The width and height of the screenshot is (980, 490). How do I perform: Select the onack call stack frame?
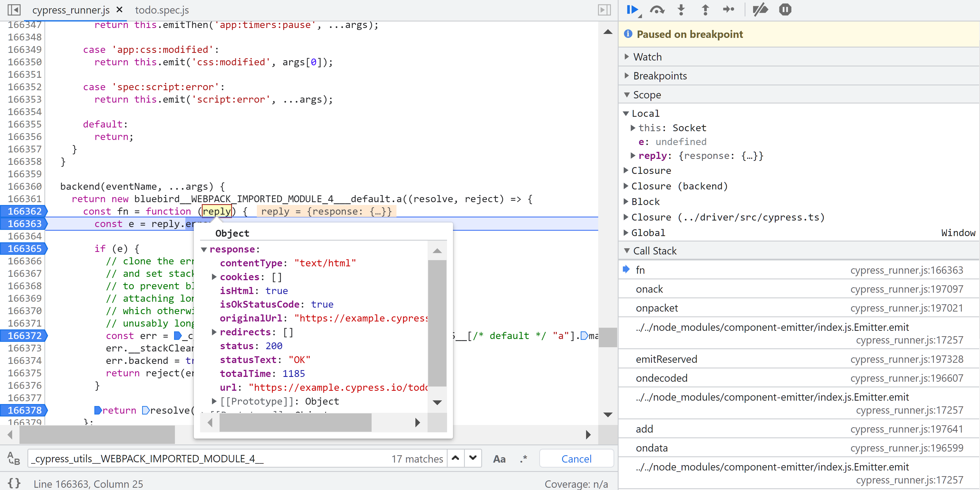pyautogui.click(x=649, y=289)
